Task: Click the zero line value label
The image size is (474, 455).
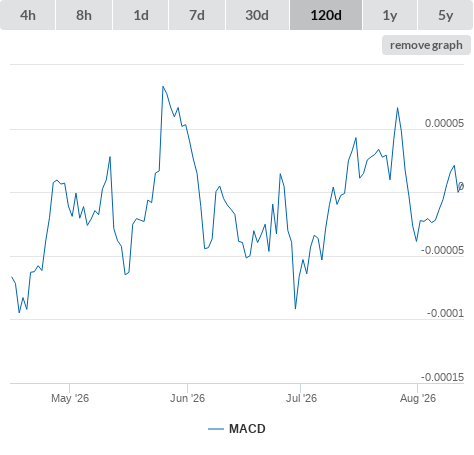Action: (461, 186)
